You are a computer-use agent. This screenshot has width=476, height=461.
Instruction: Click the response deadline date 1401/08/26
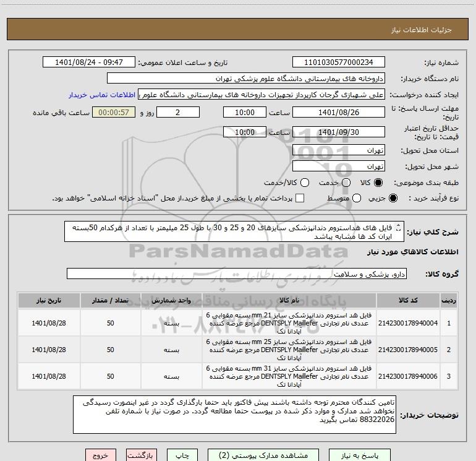click(x=339, y=112)
